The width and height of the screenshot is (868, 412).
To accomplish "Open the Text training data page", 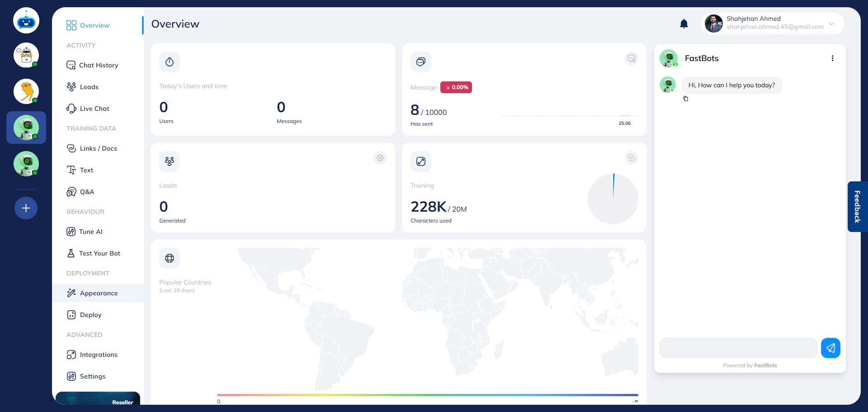I will click(80, 170).
